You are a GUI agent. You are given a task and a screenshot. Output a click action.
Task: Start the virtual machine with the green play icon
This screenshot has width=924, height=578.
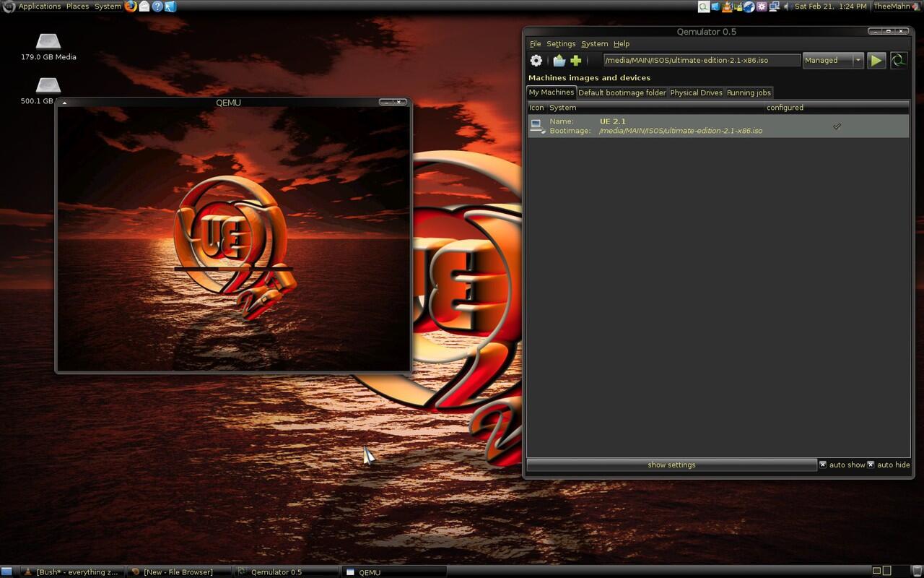876,60
